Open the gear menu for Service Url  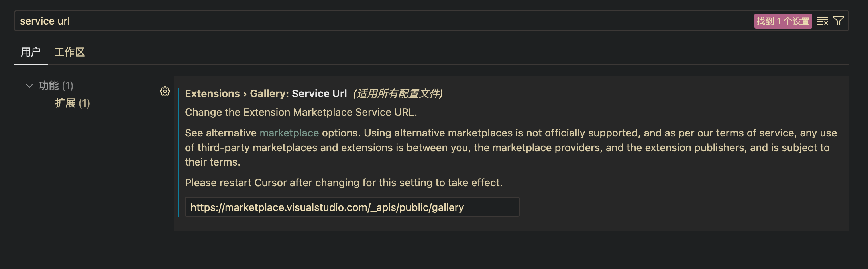tap(165, 92)
